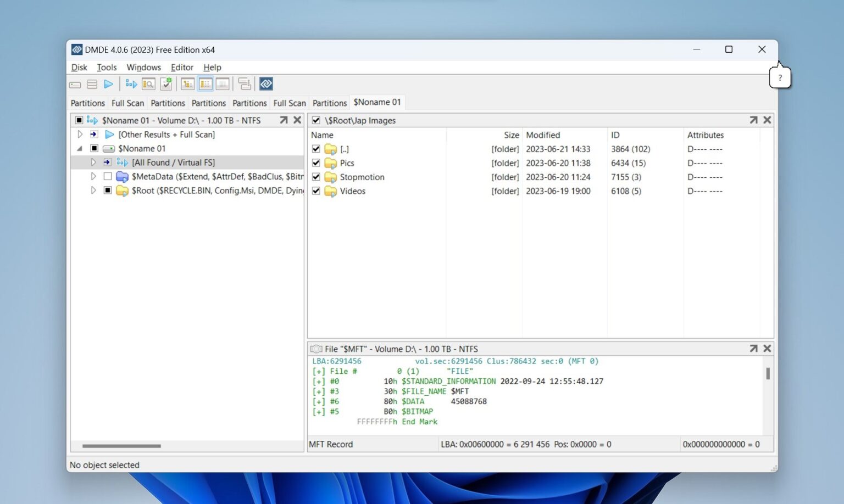Collapse the $Noname 01 tree node
The width and height of the screenshot is (844, 504).
click(x=80, y=148)
